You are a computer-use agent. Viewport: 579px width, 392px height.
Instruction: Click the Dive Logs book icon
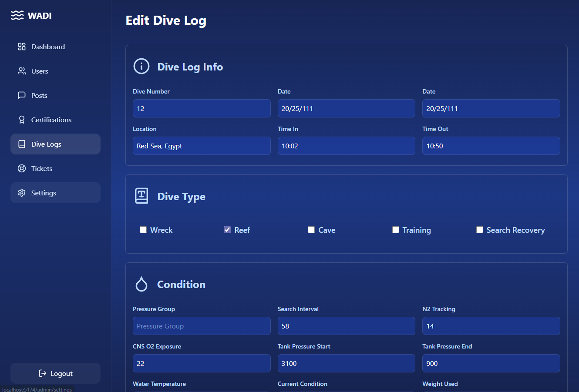point(22,144)
